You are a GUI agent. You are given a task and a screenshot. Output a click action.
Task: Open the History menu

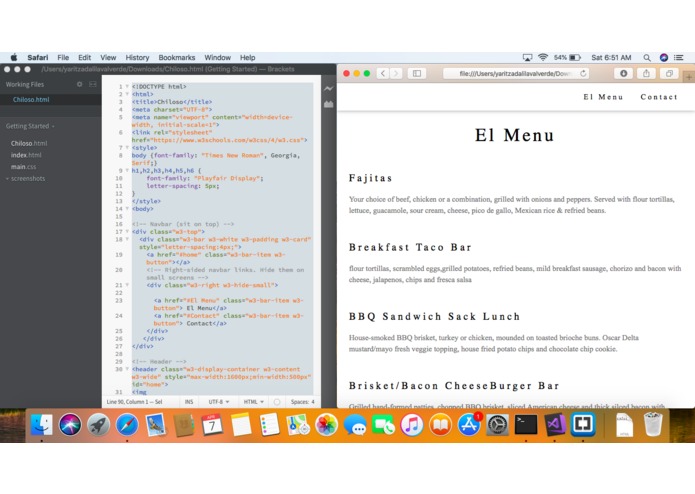point(137,58)
